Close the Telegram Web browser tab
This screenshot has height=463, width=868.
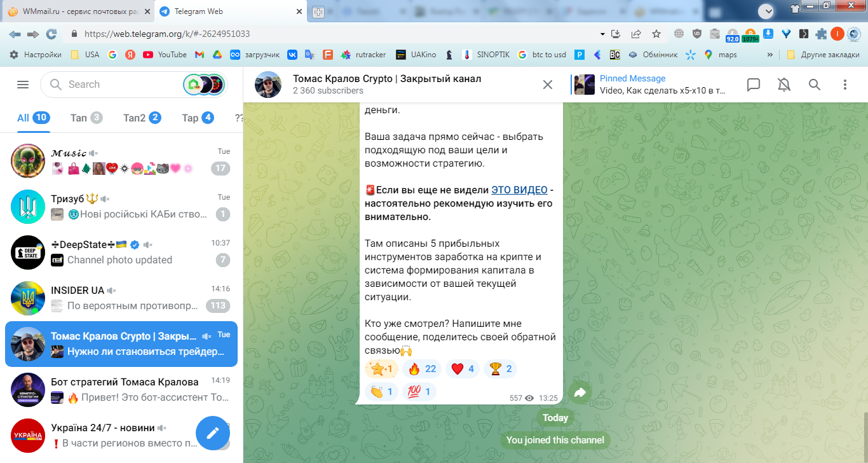pyautogui.click(x=300, y=11)
